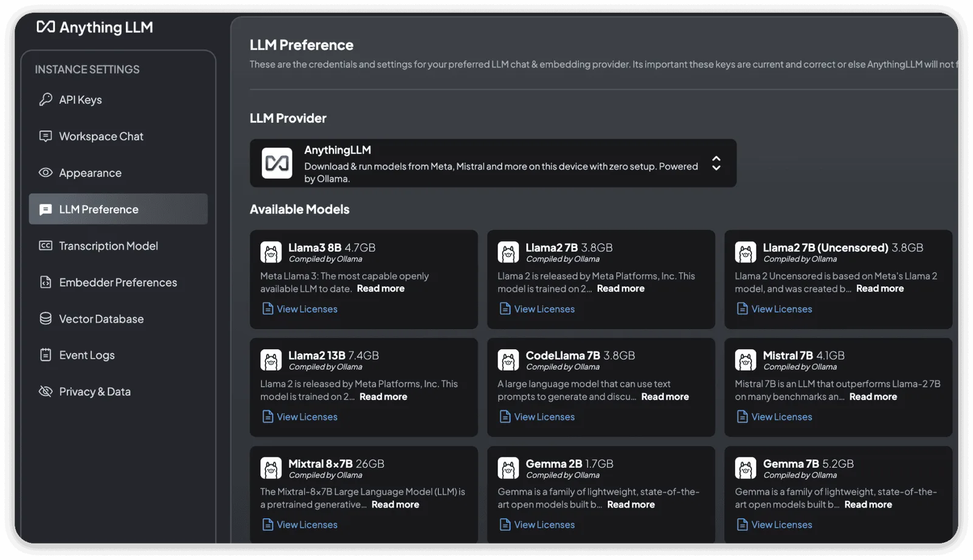
Task: Choose the Llama2 7B (Uncensored) llama icon
Action: click(746, 252)
